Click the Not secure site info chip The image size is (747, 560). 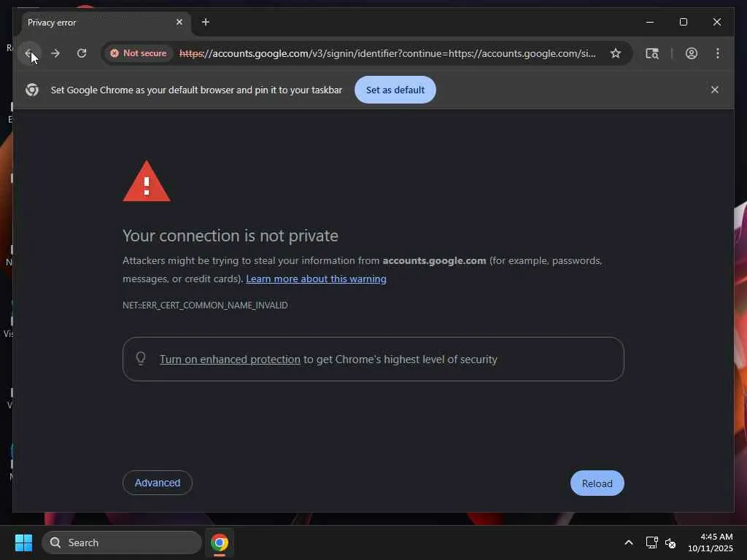pyautogui.click(x=139, y=53)
